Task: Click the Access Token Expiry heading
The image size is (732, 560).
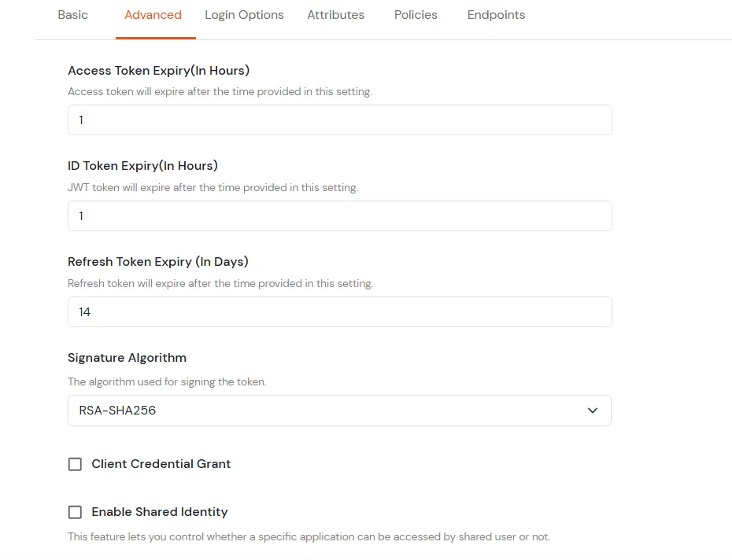Action: click(x=159, y=70)
